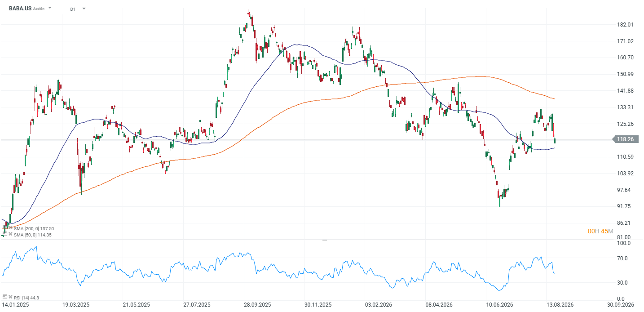Screen dimensions: 644x312
Task: Click the 141.88 price axis label
Action: tap(625, 91)
